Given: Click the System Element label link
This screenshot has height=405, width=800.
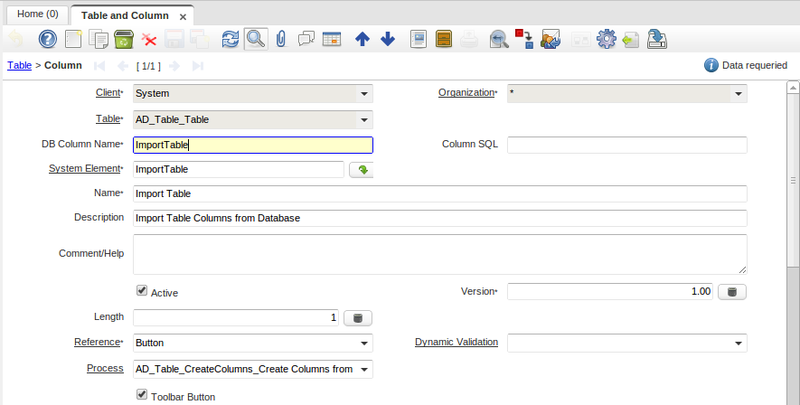Looking at the screenshot, I should pyautogui.click(x=85, y=169).
